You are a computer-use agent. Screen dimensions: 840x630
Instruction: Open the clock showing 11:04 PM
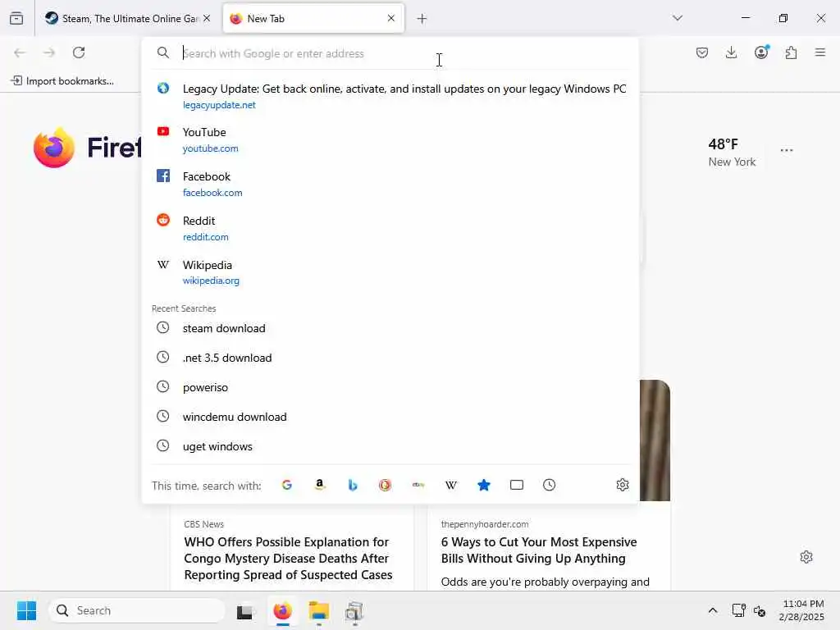(801, 610)
